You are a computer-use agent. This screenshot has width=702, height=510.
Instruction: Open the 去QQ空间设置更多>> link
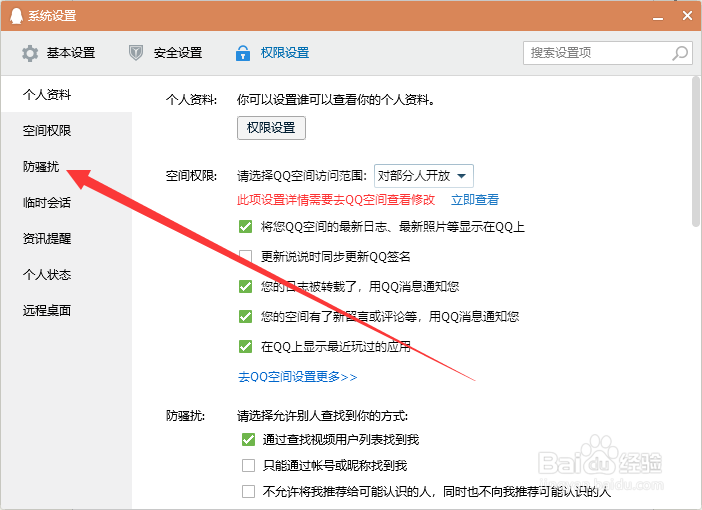pos(297,377)
